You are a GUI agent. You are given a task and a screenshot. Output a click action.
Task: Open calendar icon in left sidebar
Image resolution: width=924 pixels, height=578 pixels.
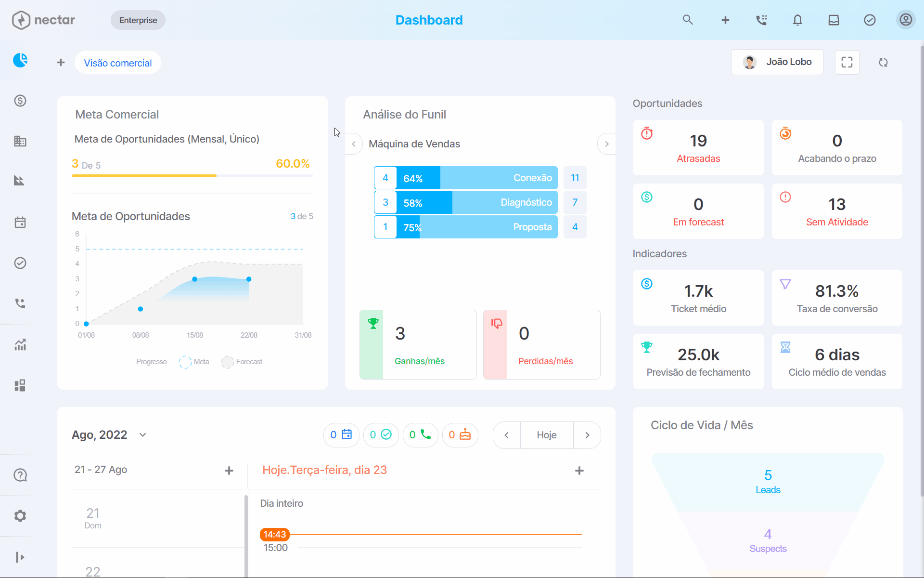[x=20, y=222]
